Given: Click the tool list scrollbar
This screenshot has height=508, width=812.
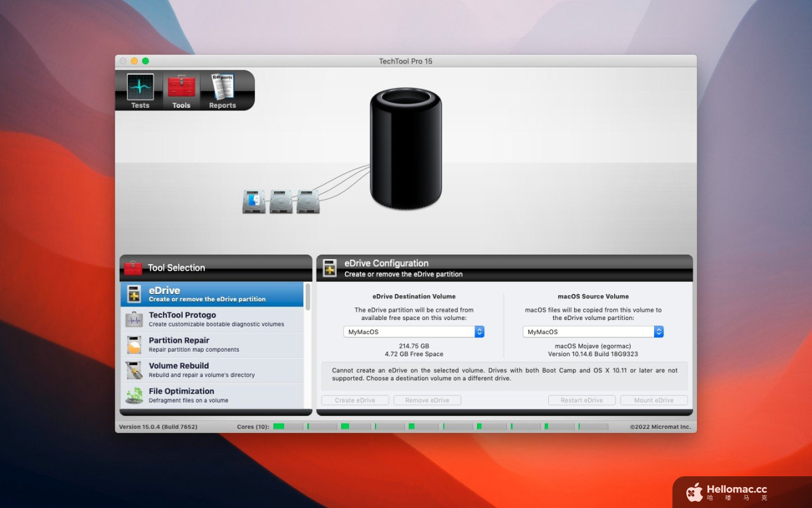Looking at the screenshot, I should click(x=308, y=297).
